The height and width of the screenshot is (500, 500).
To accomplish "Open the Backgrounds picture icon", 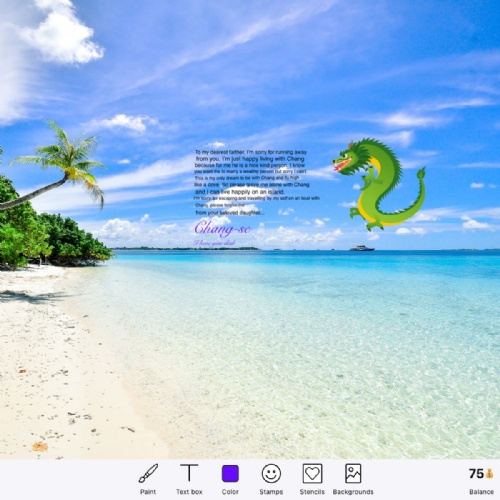I will click(x=353, y=473).
